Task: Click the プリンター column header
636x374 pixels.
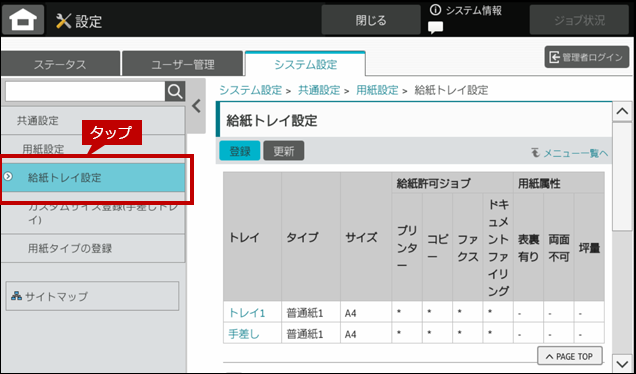Action: click(x=407, y=247)
